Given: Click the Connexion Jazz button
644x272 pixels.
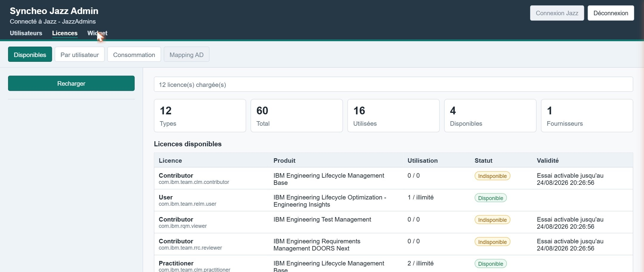Looking at the screenshot, I should 557,13.
